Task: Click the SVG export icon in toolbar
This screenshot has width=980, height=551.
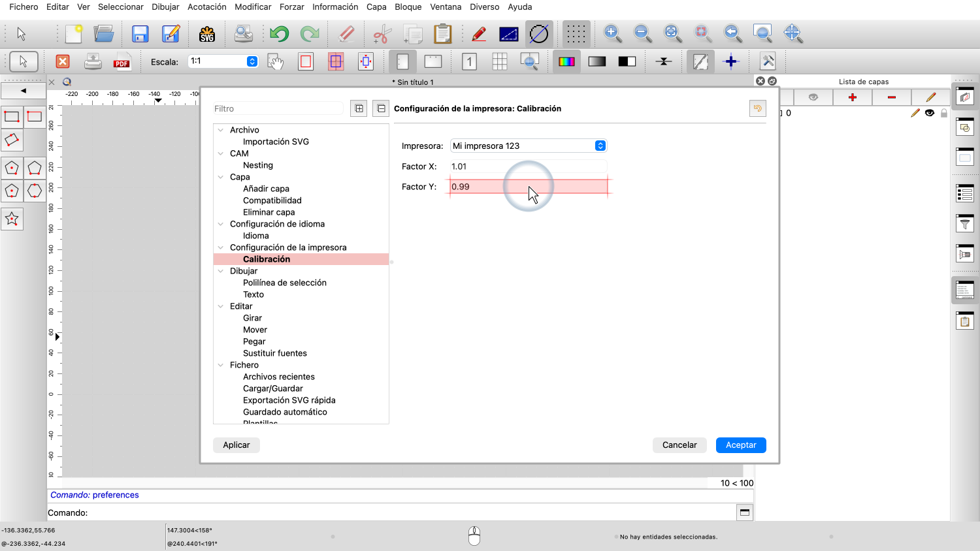Action: coord(207,34)
